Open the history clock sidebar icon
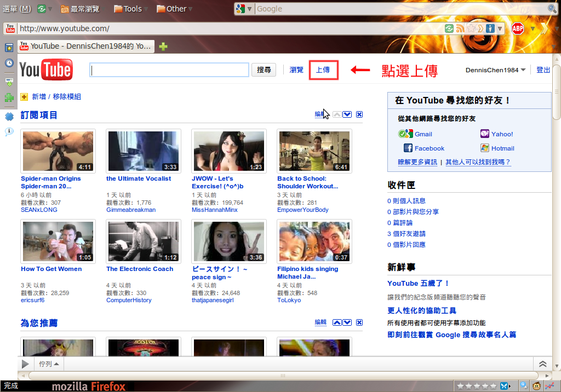This screenshot has width=561, height=392. (x=9, y=63)
